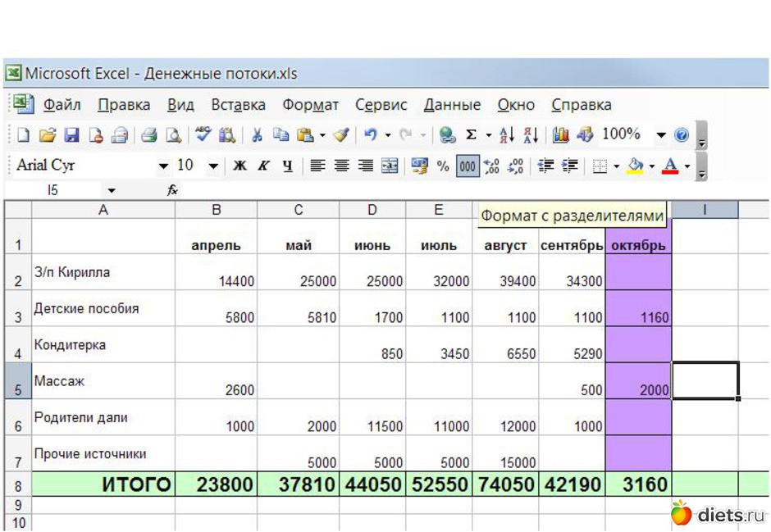Launch the Chart Wizard icon

560,135
